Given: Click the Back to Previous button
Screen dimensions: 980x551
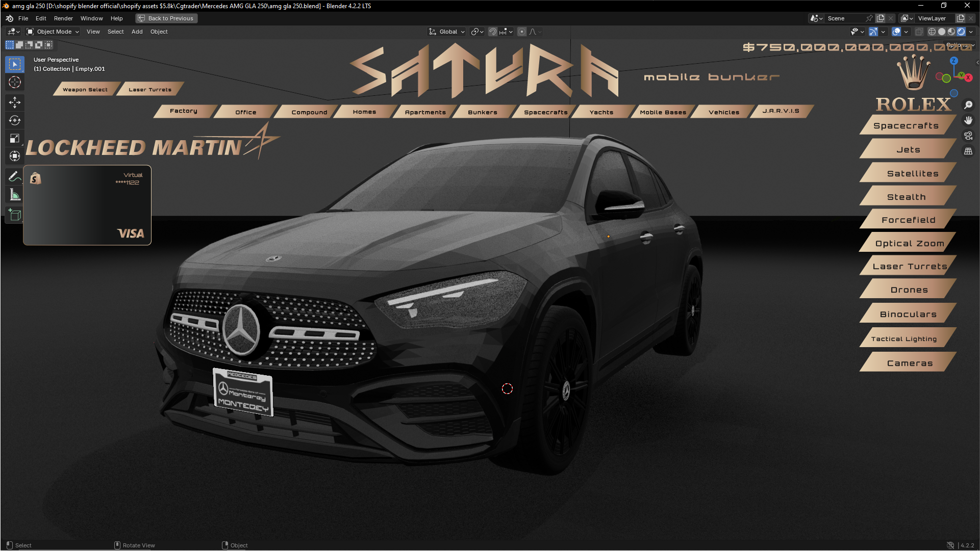Looking at the screenshot, I should coord(166,18).
